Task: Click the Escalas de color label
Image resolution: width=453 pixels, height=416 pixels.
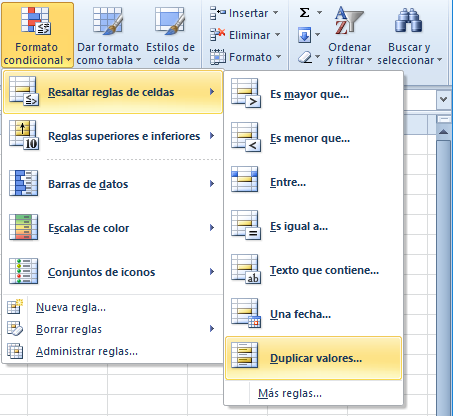Action: click(x=89, y=228)
